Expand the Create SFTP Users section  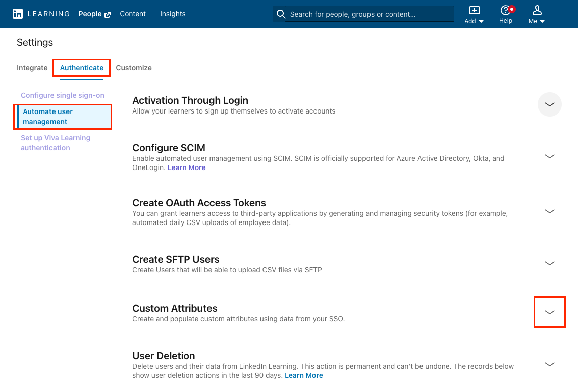click(549, 263)
